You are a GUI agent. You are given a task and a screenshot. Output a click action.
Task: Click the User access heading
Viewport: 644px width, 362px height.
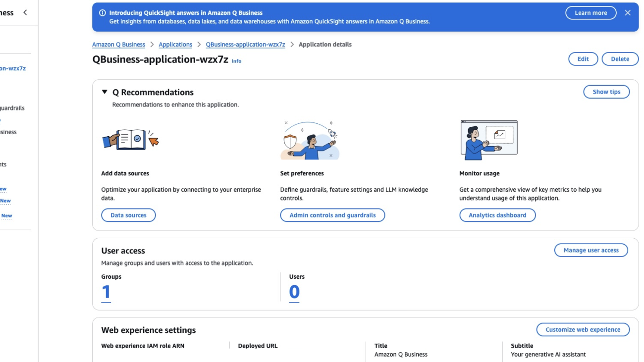[x=123, y=251]
